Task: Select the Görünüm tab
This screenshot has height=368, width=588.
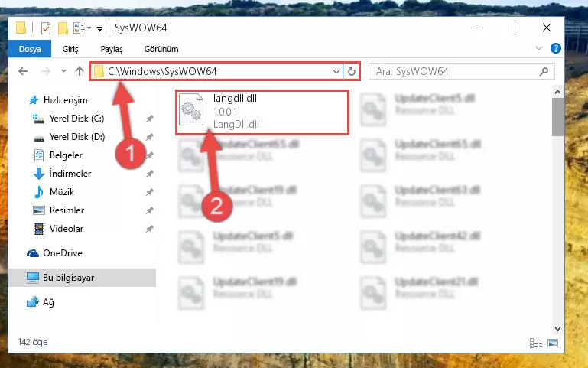Action: click(x=161, y=49)
